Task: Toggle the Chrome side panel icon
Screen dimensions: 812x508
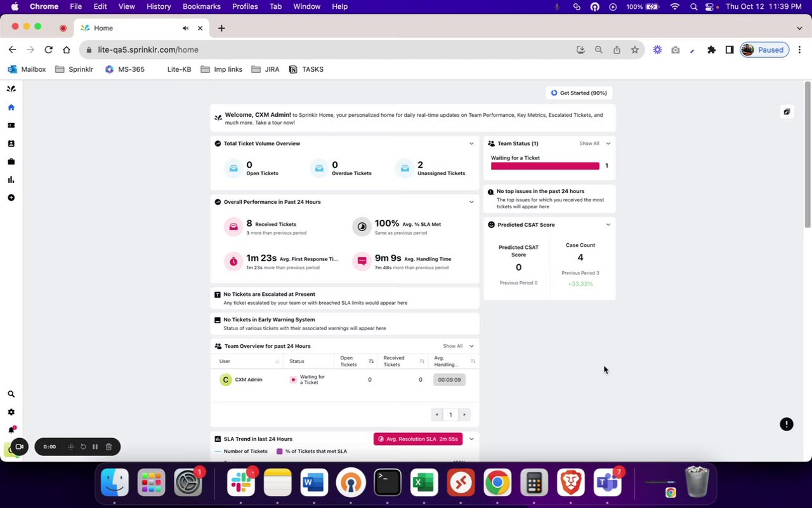Action: coord(730,50)
